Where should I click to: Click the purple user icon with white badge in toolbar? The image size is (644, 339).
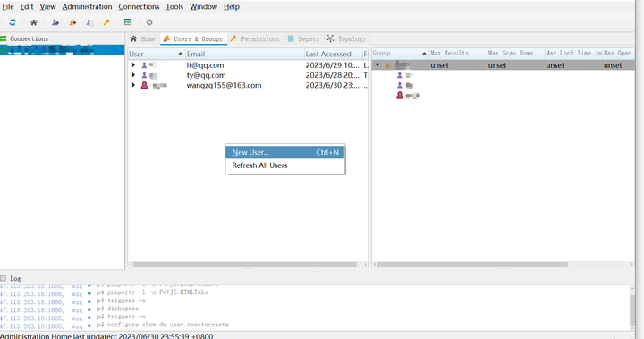pos(89,22)
